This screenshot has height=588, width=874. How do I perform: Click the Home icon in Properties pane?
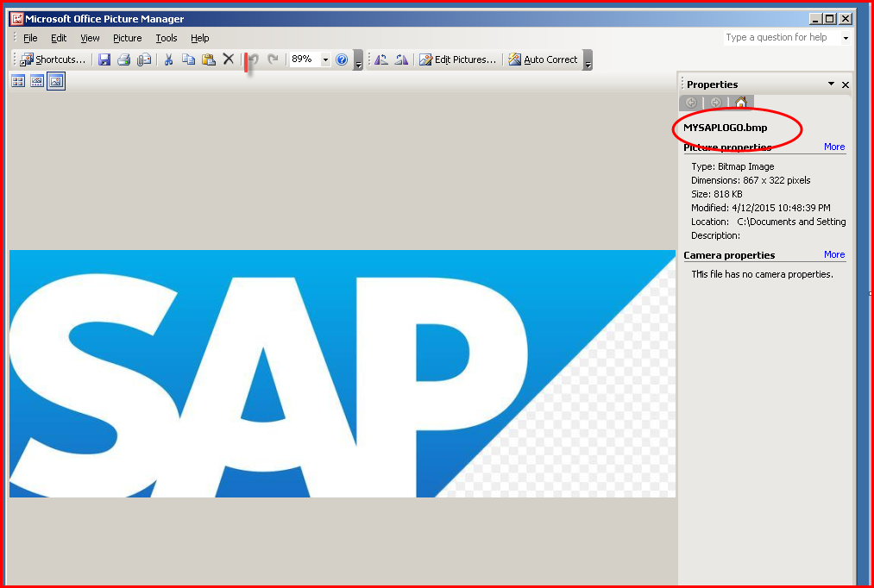742,102
